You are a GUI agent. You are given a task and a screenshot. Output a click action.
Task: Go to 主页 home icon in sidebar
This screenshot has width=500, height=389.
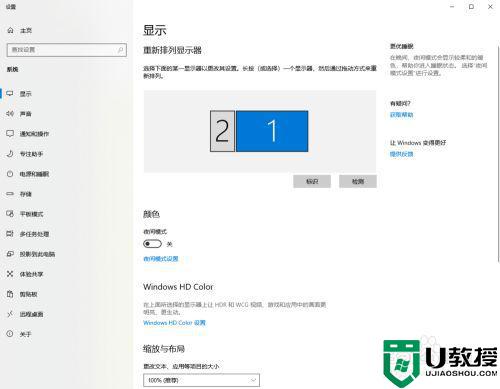(10, 30)
